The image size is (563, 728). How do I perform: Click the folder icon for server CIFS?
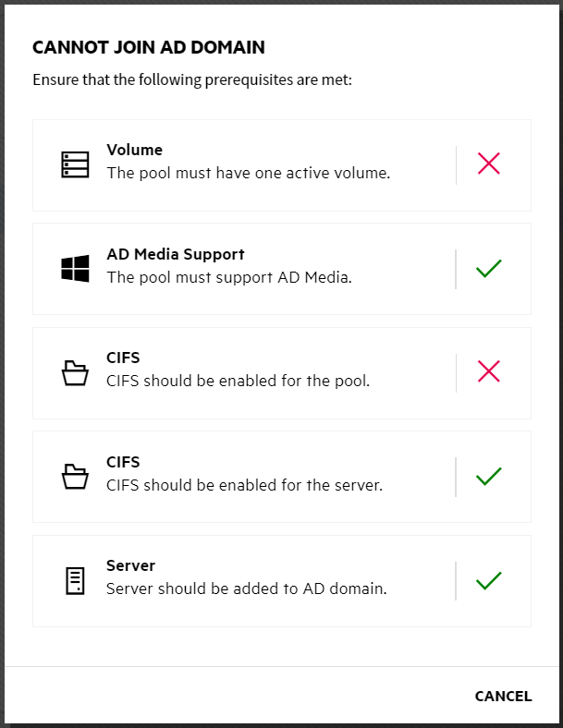[74, 477]
